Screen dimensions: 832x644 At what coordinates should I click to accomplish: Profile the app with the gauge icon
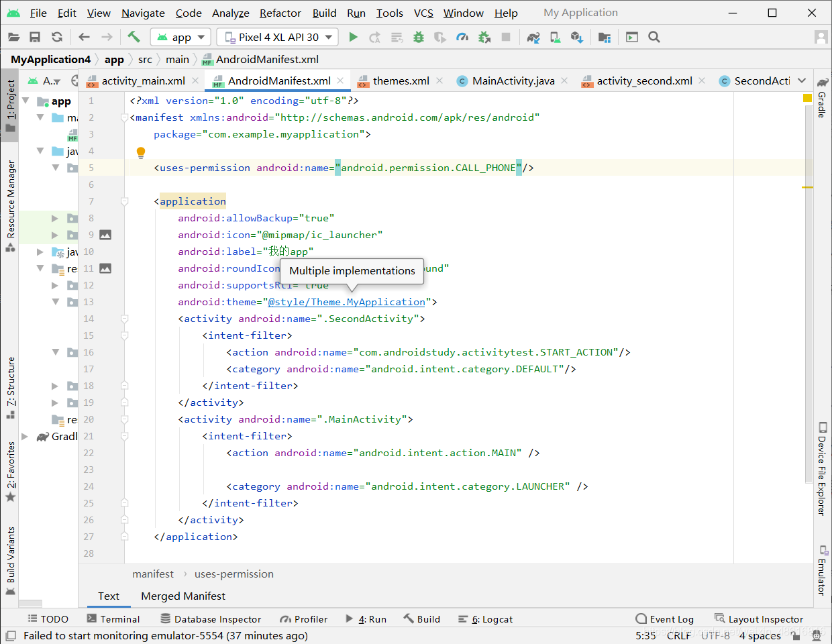pos(462,37)
